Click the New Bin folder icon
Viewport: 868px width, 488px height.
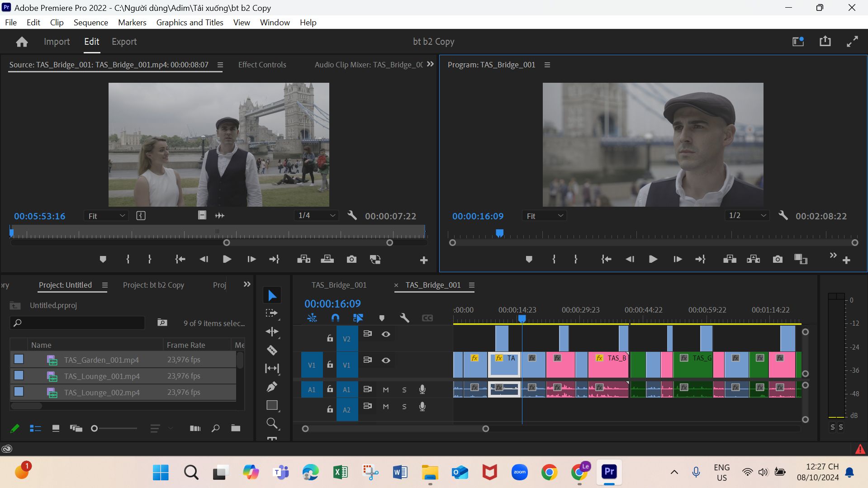click(236, 428)
